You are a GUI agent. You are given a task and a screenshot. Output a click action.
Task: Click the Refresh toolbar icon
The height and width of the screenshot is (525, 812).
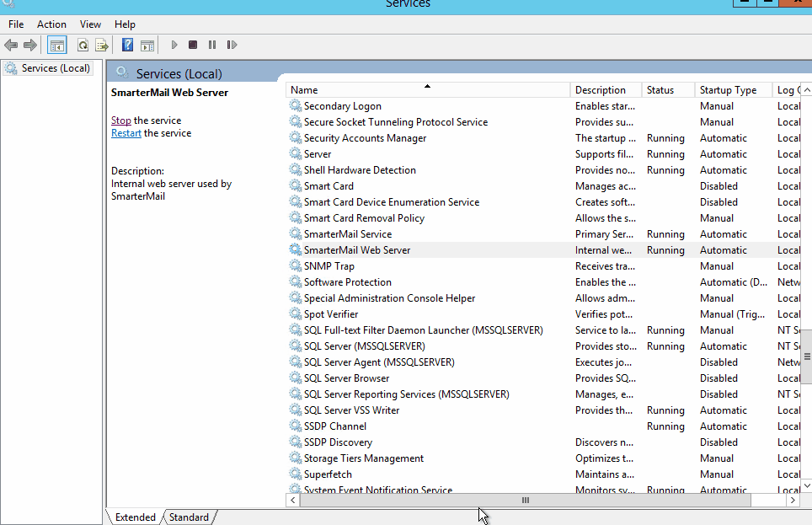tap(83, 46)
